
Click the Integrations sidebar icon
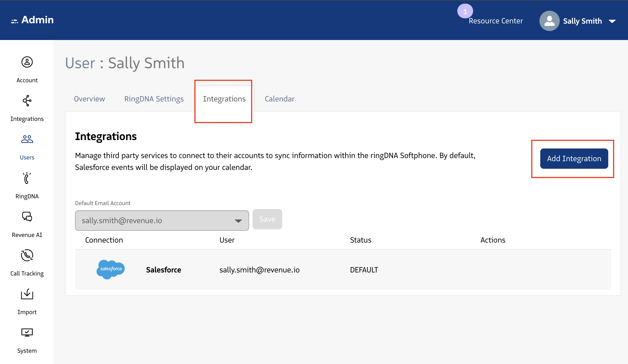[x=27, y=101]
